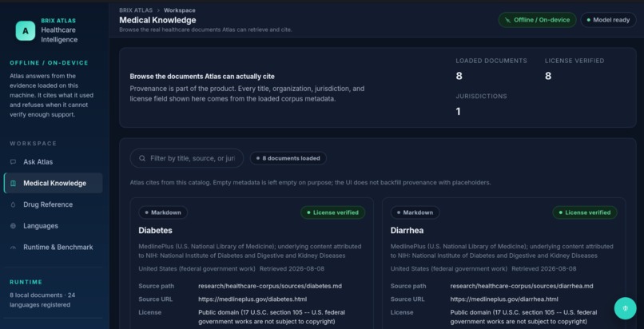Viewport: 644px width, 329px height.
Task: Open the floating accessibility button
Action: click(x=625, y=308)
